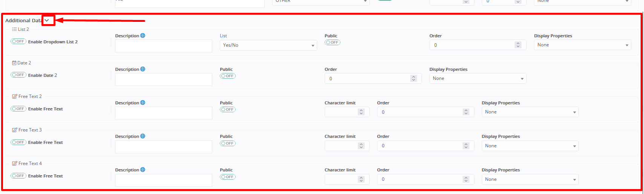The height and width of the screenshot is (194, 644).
Task: Click the List 2 section list icon
Action: (14, 29)
